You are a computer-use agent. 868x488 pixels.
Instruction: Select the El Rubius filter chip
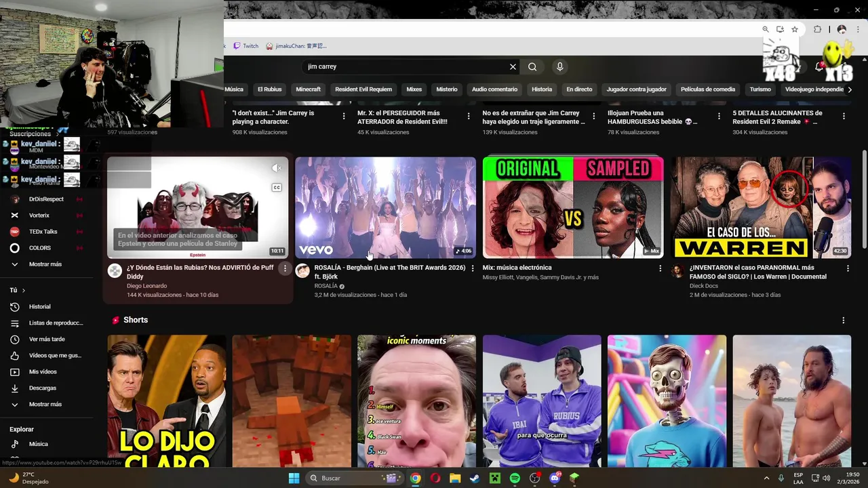click(269, 89)
